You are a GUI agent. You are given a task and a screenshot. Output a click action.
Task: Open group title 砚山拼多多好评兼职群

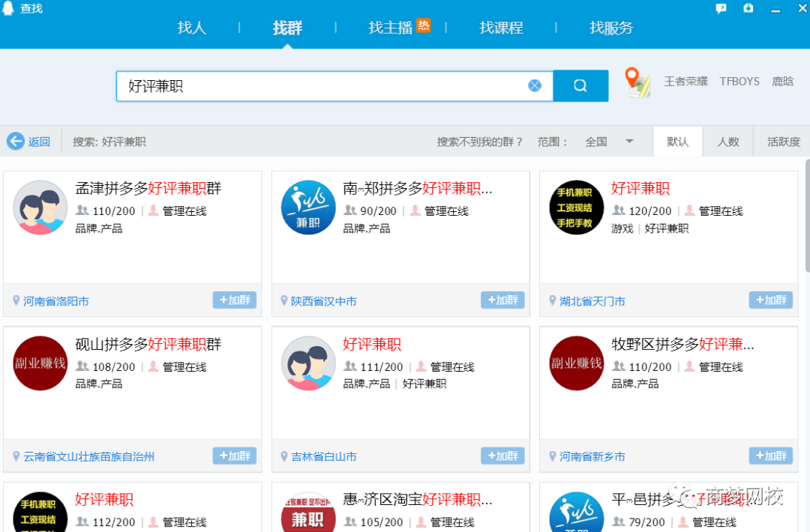pos(148,344)
